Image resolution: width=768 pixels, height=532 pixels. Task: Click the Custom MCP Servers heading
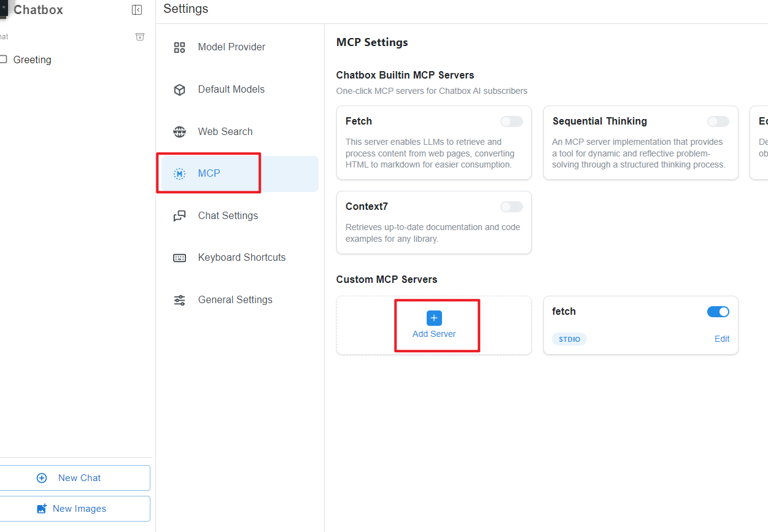387,280
